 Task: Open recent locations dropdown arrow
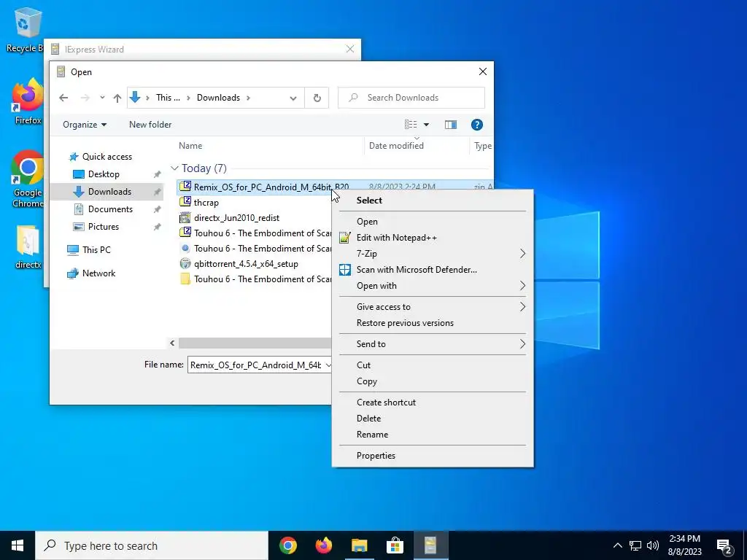[102, 98]
